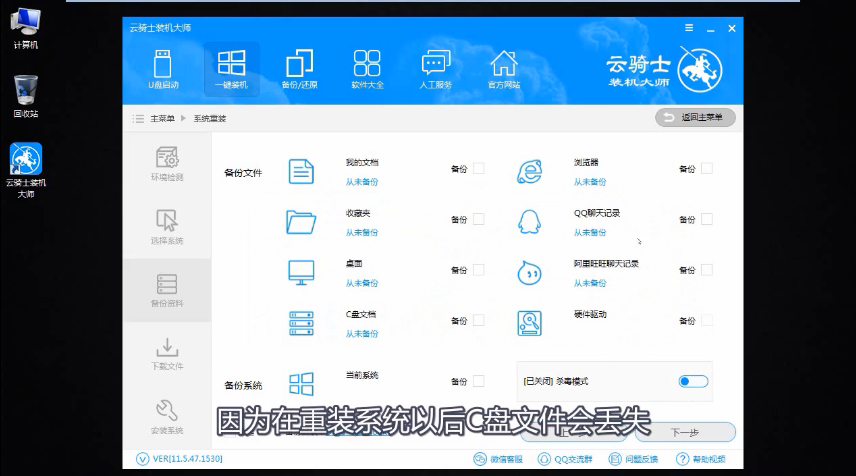Click the 云骑士 knight logo
Viewport: 856px width, 476px height.
pos(700,70)
